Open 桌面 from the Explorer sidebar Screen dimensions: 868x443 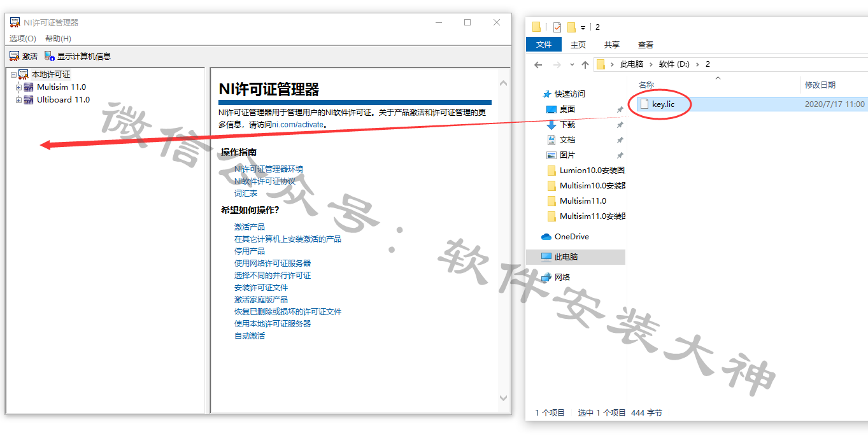[x=567, y=109]
